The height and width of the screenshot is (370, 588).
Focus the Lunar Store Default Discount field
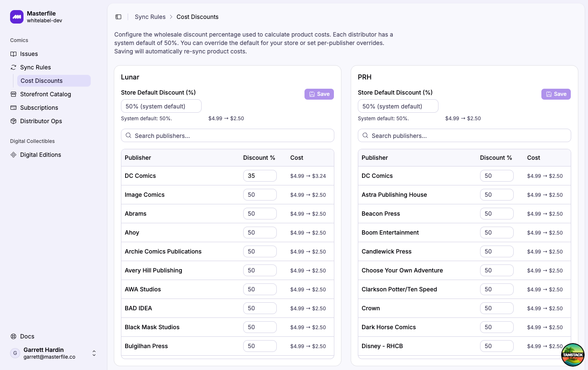coord(161,106)
